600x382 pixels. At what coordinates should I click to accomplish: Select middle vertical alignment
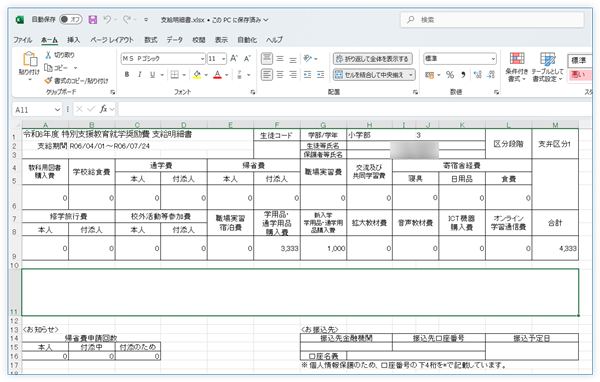coord(280,59)
